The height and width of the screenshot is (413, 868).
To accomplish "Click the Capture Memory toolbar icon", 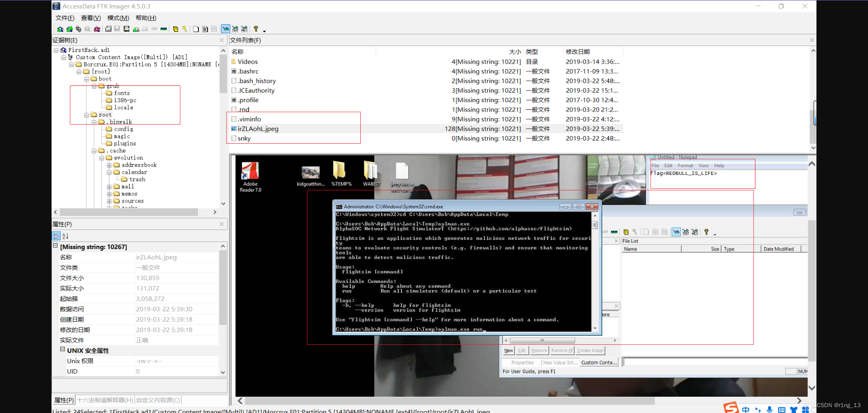I will (164, 29).
